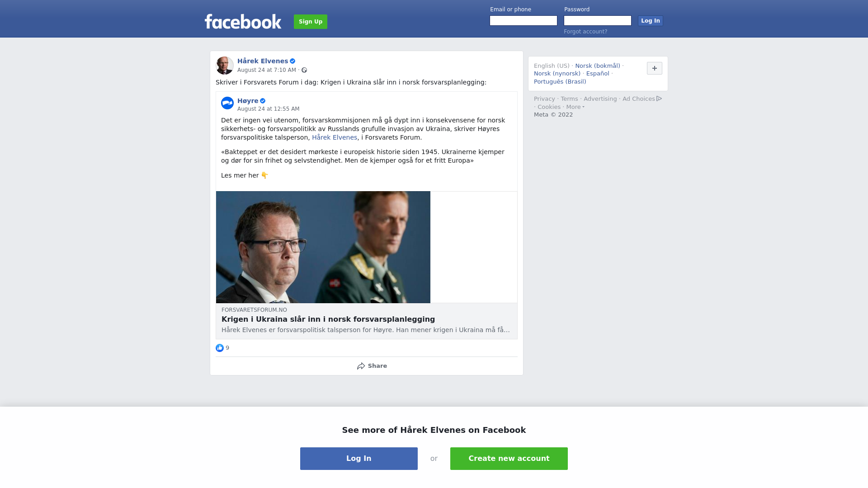Viewport: 868px width, 488px height.
Task: Open Hårek Elvenes profile picture
Action: [x=225, y=66]
